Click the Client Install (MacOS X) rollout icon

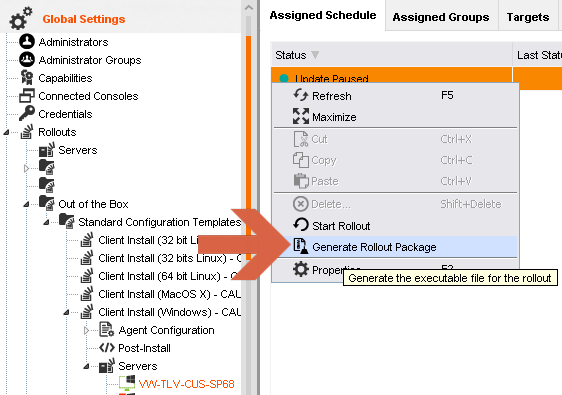coord(87,294)
